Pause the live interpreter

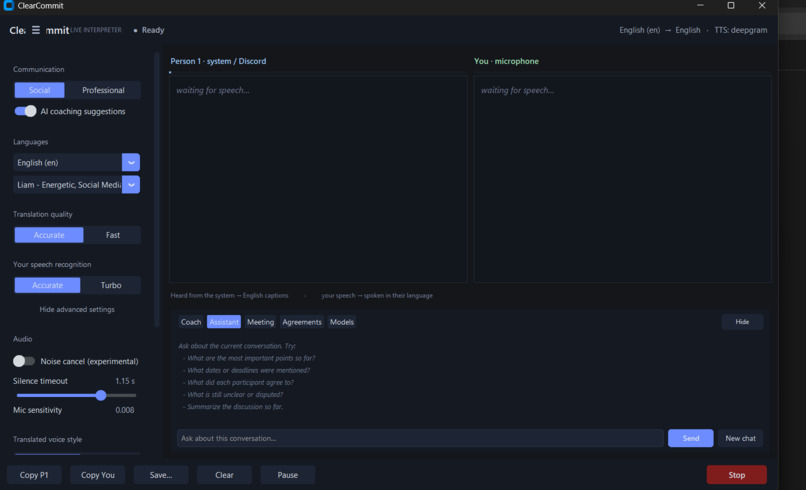point(287,475)
